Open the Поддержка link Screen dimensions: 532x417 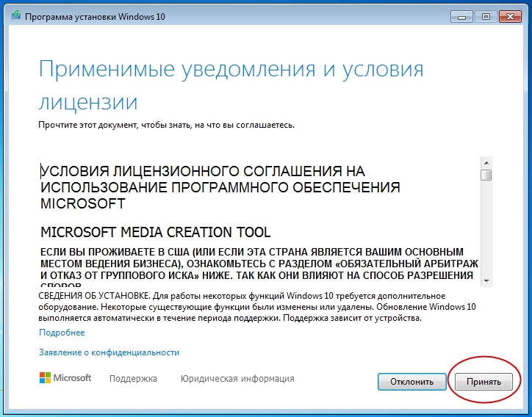click(x=133, y=378)
